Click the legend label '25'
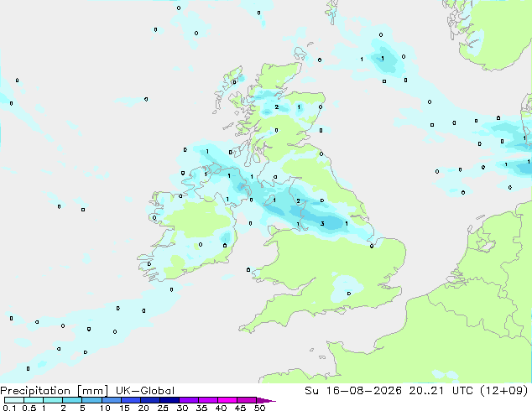The width and height of the screenshot is (532, 411). pyautogui.click(x=163, y=408)
